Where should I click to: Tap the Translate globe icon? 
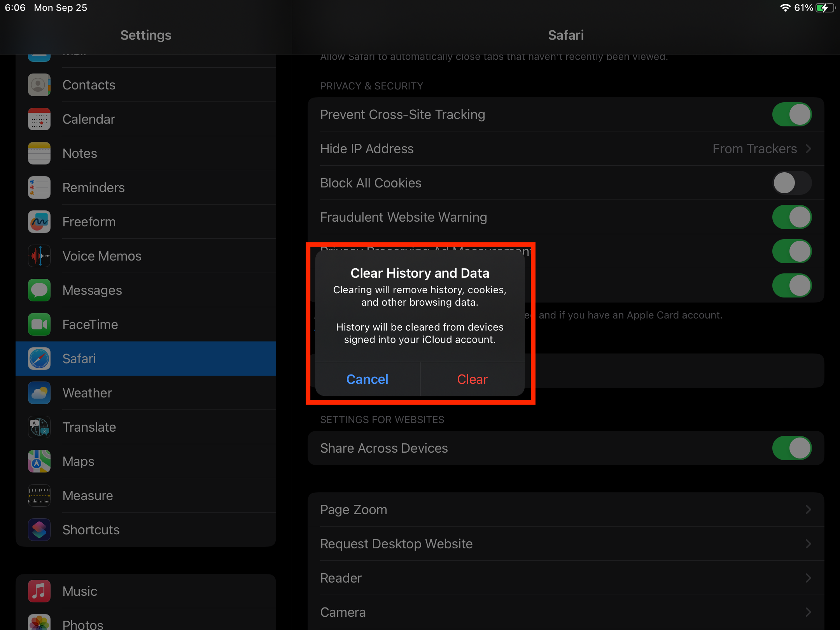click(x=39, y=427)
